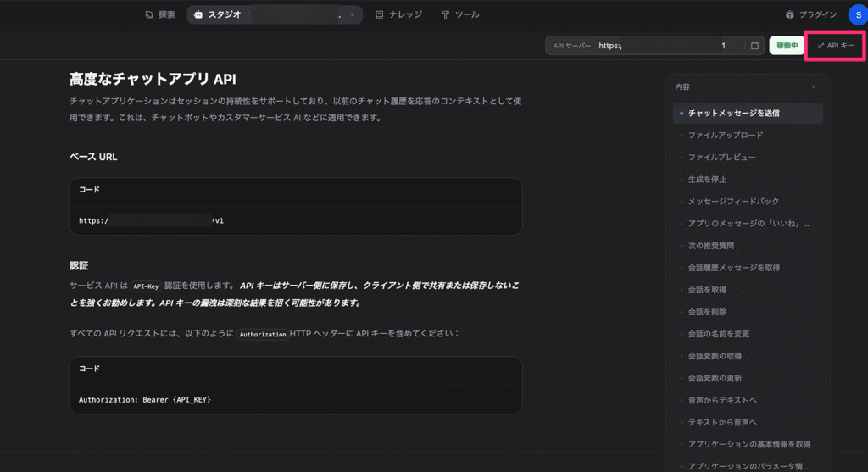
Task: Copy the API server URL with clipboard icon
Action: 754,46
